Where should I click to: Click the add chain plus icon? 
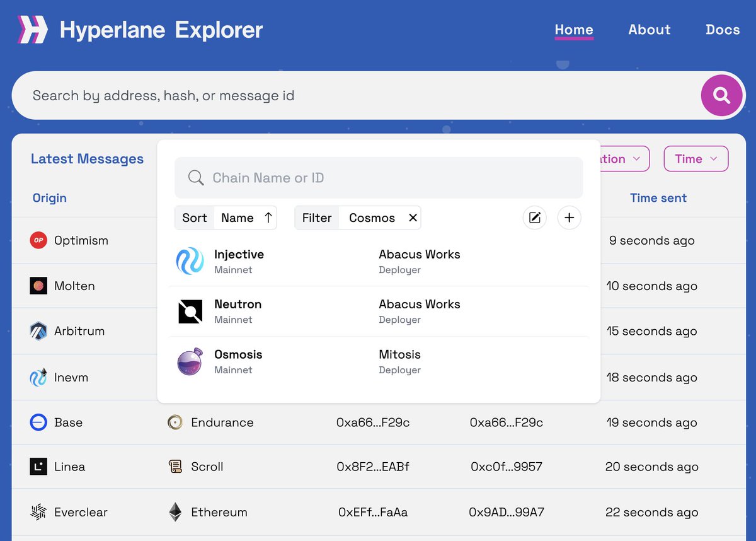[569, 217]
